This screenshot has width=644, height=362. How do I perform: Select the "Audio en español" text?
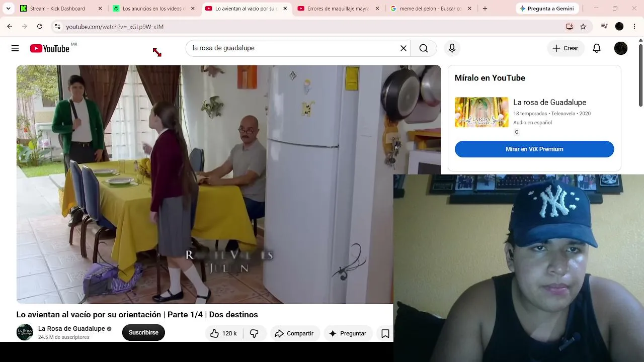tap(532, 123)
